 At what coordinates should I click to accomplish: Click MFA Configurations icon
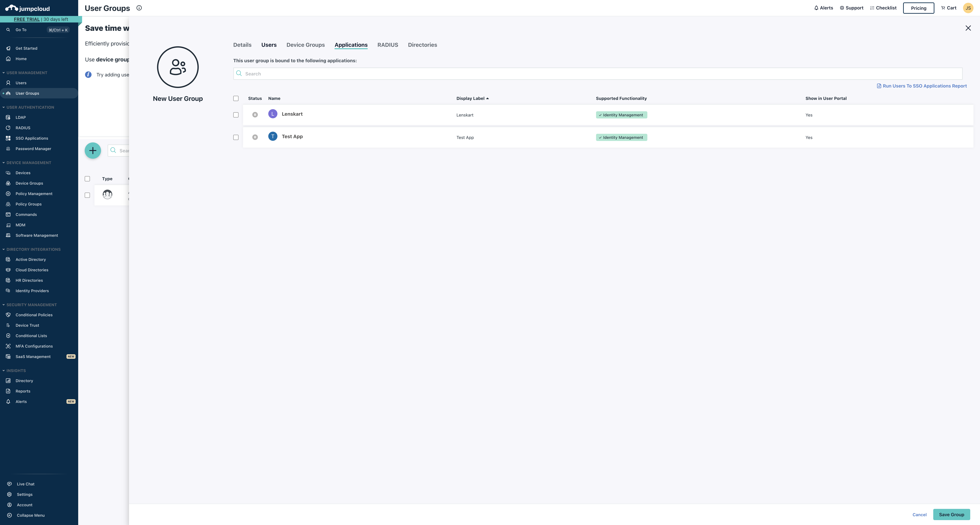[8, 346]
